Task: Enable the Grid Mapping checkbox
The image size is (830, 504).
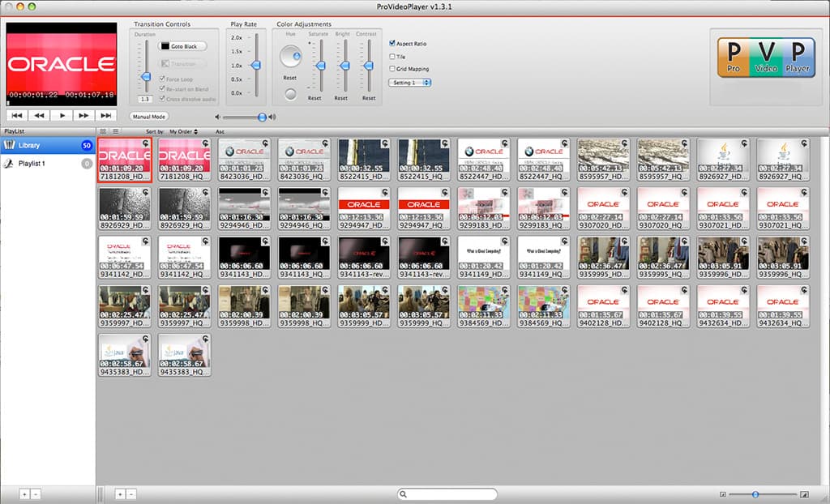Action: [x=392, y=68]
